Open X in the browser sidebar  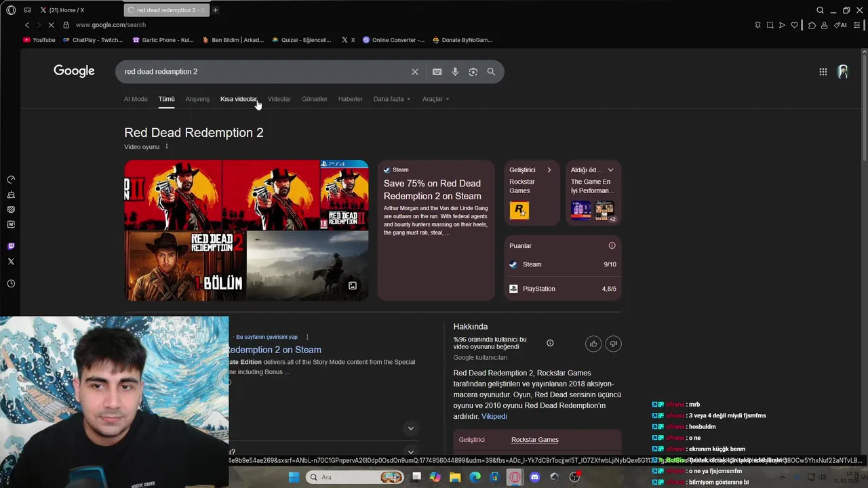pos(11,262)
